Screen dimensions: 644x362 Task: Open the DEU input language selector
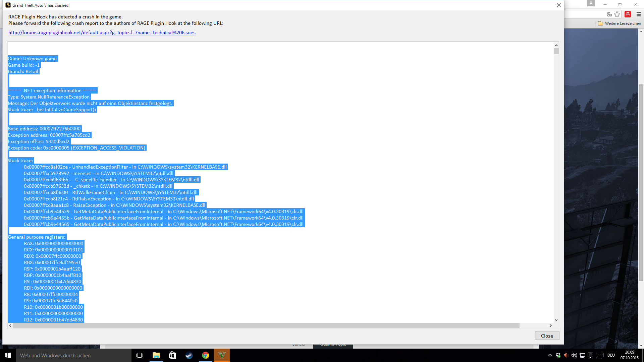611,355
